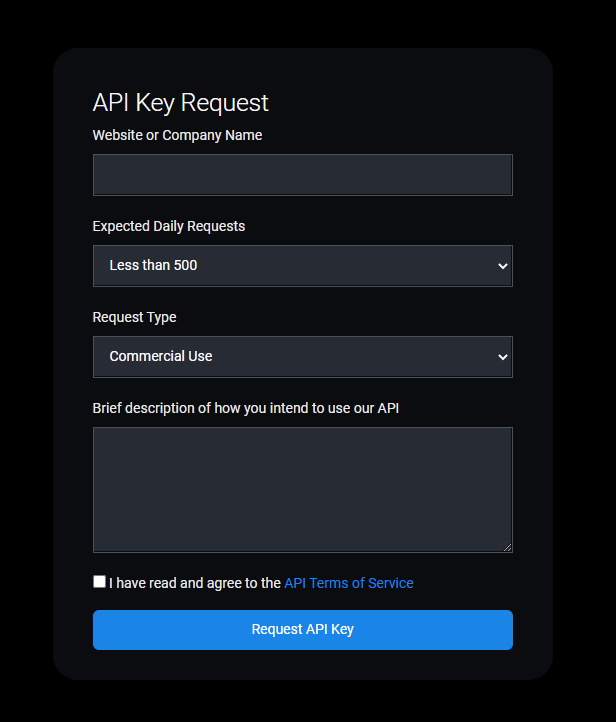Open the API Terms of Service link
Viewport: 616px width, 722px height.
click(349, 583)
